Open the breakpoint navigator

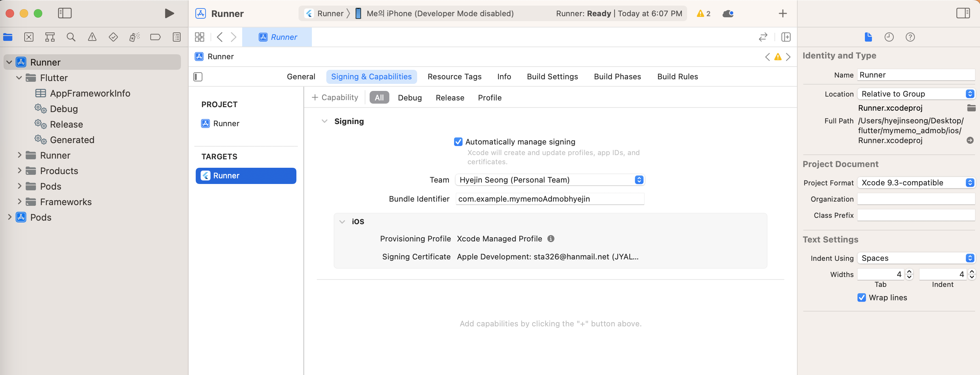[x=155, y=37]
